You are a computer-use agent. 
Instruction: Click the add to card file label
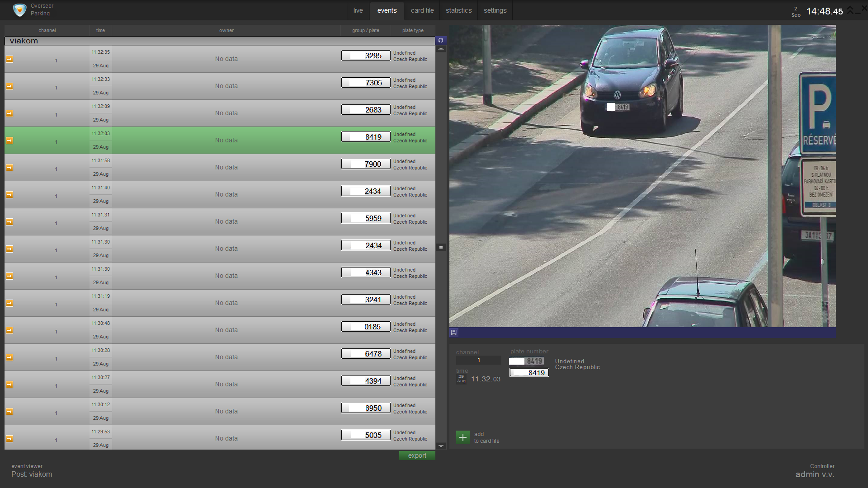pyautogui.click(x=486, y=437)
